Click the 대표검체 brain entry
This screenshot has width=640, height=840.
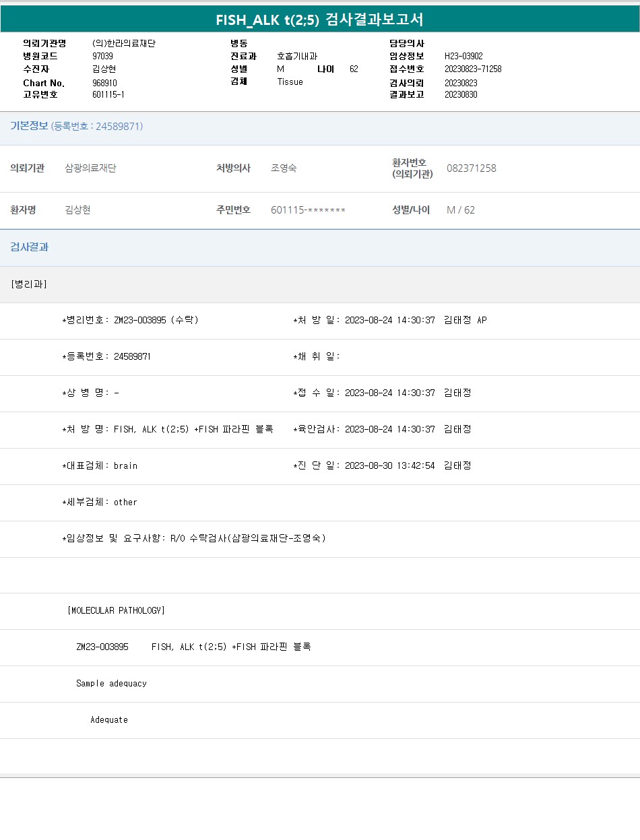(125, 465)
